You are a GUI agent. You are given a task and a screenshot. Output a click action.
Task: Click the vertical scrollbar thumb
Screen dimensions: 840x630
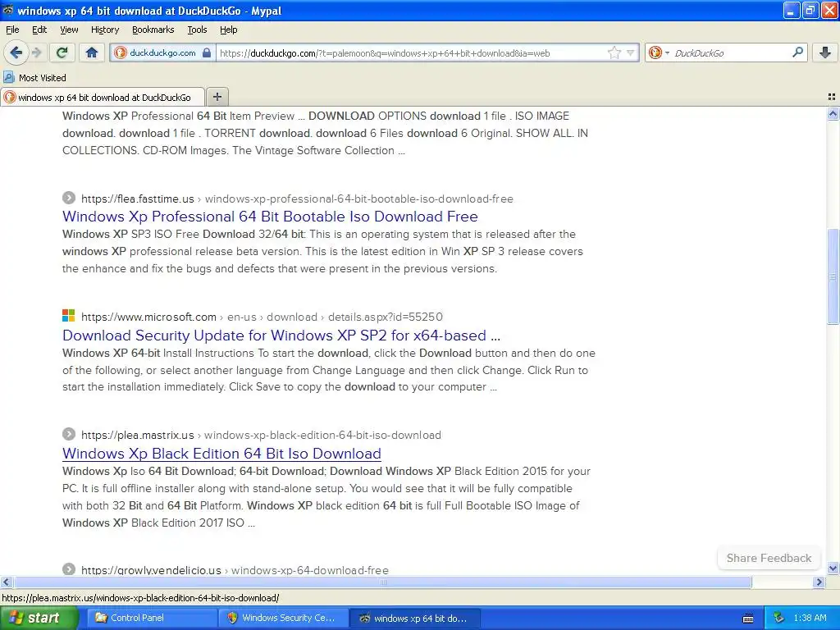click(x=833, y=276)
